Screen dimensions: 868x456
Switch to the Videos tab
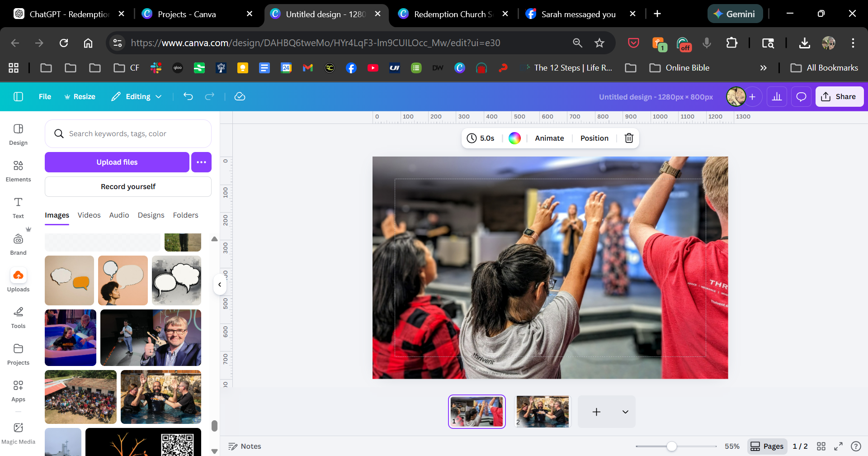tap(89, 215)
